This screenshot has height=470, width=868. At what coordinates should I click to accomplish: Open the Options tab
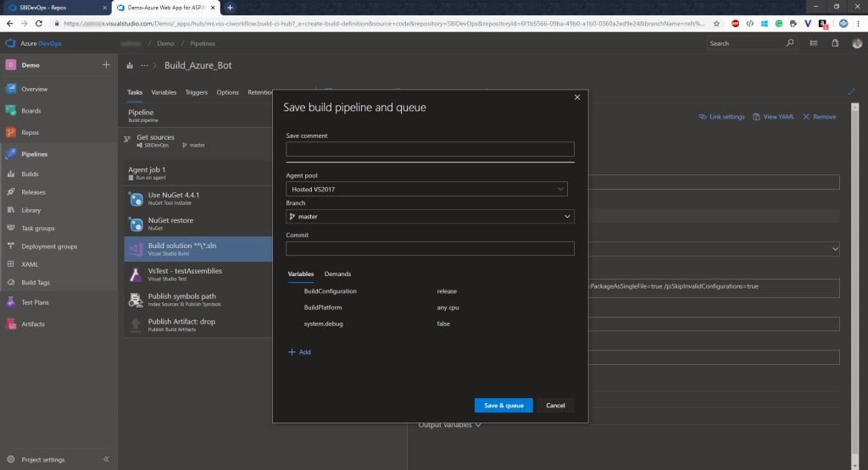click(x=227, y=92)
